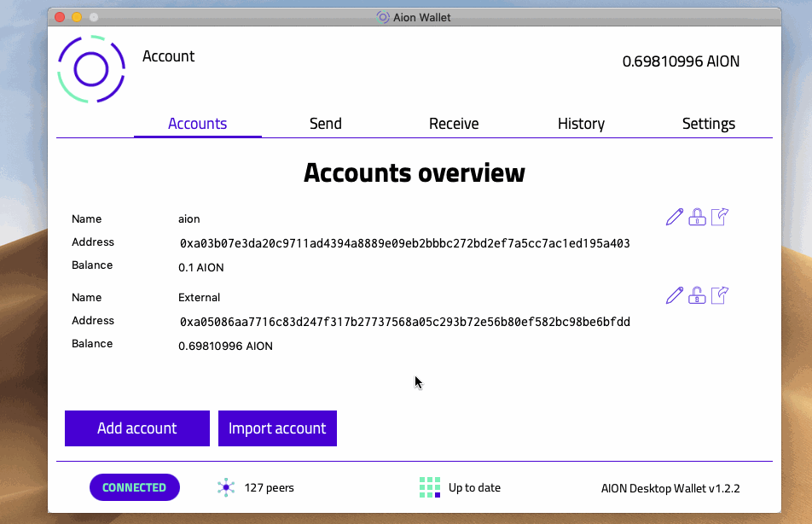Close the Aion Wallet window

point(60,17)
